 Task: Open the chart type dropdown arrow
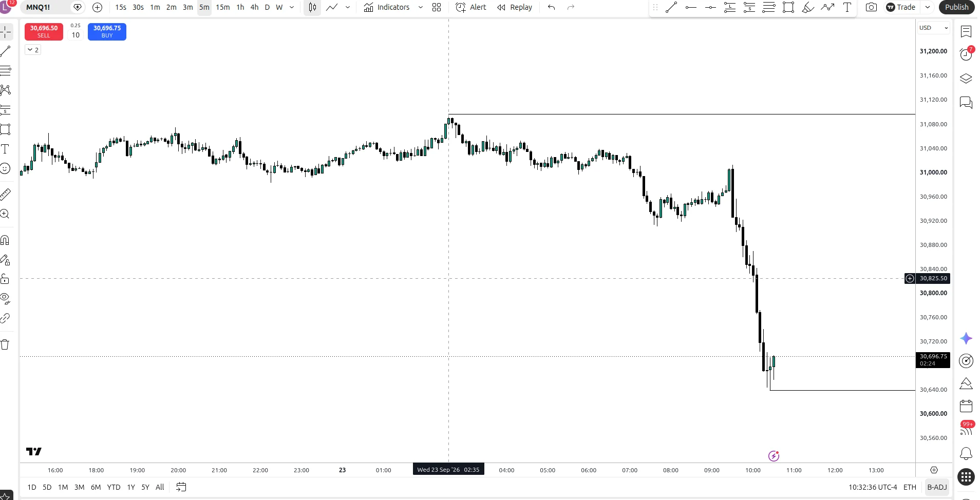point(348,7)
